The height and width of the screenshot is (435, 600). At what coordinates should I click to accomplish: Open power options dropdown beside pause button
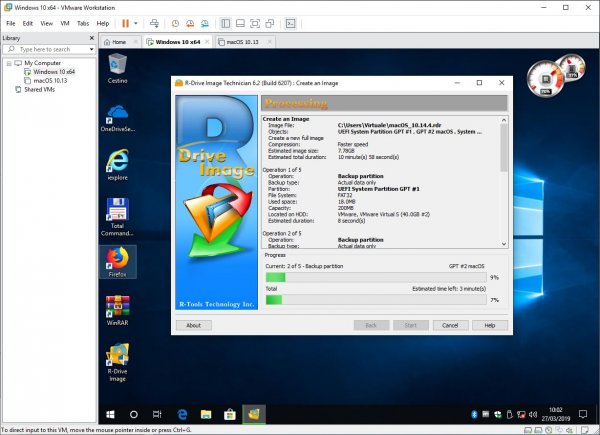[137, 22]
